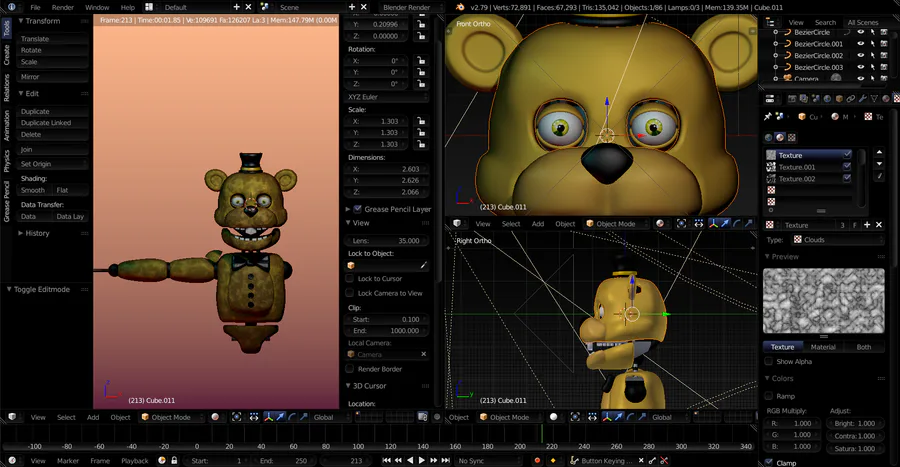Click the Lens 35.000 value slider

[387, 240]
